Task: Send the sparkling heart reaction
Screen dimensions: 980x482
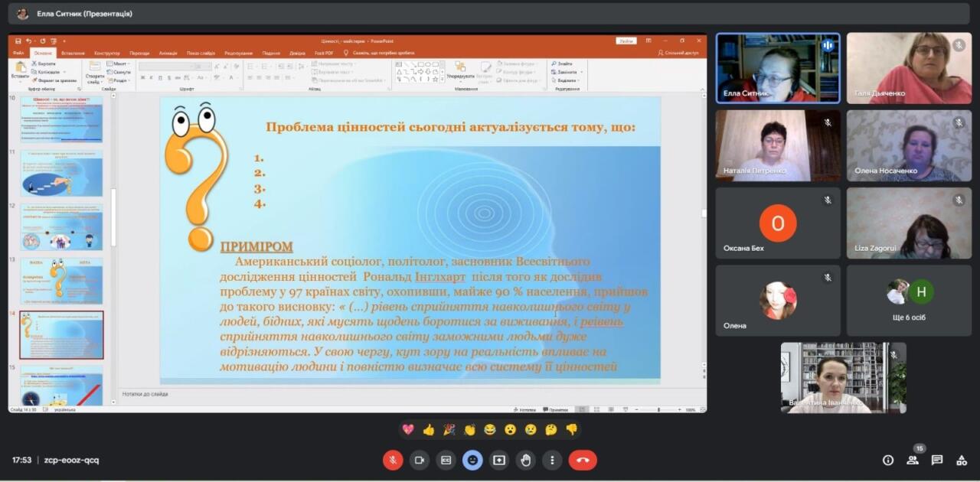Action: coord(408,430)
